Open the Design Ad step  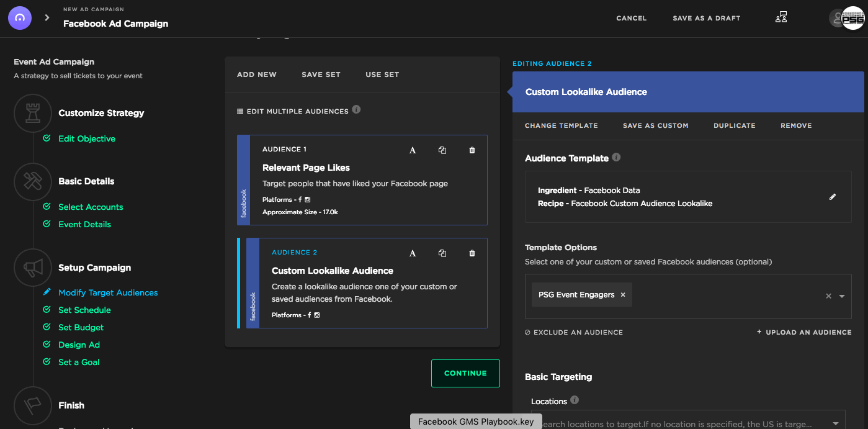click(x=79, y=345)
